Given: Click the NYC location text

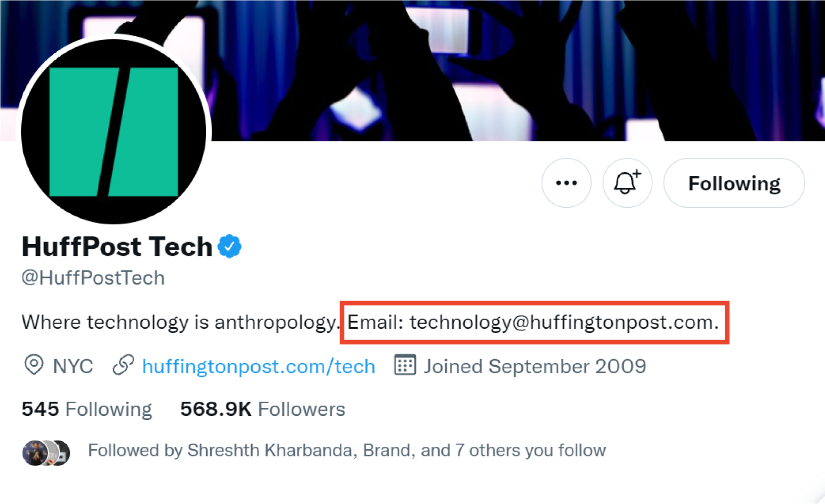Looking at the screenshot, I should 73,366.
